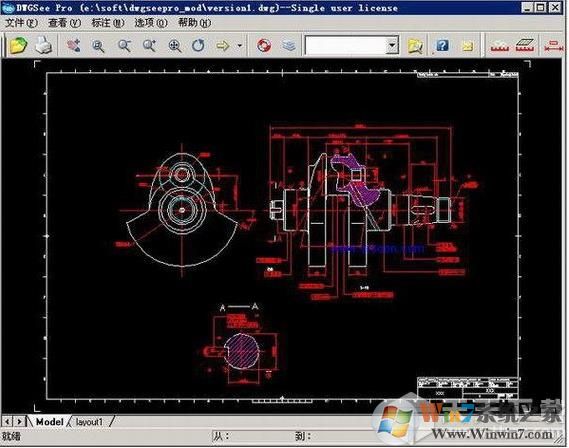Click the red lifebuoy icon
Image resolution: width=569 pixels, height=448 pixels.
click(264, 46)
